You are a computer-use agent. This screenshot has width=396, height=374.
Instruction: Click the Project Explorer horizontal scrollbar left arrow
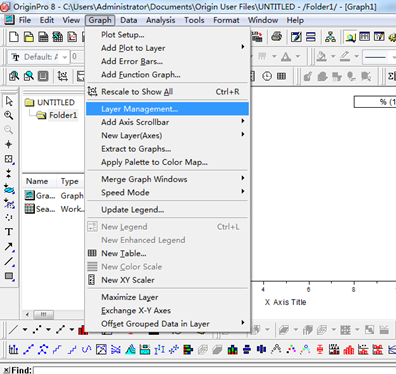point(27,314)
